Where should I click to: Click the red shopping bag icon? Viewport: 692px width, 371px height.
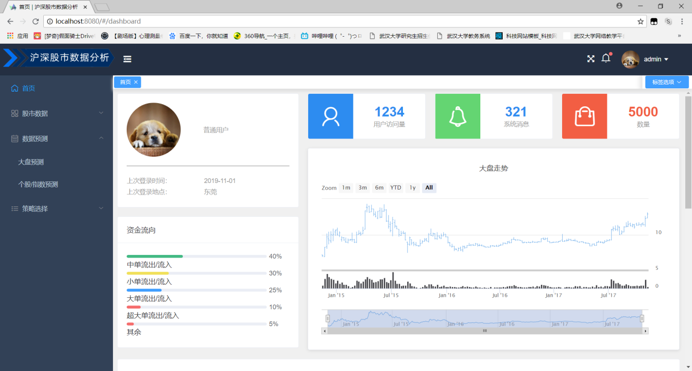(x=584, y=116)
